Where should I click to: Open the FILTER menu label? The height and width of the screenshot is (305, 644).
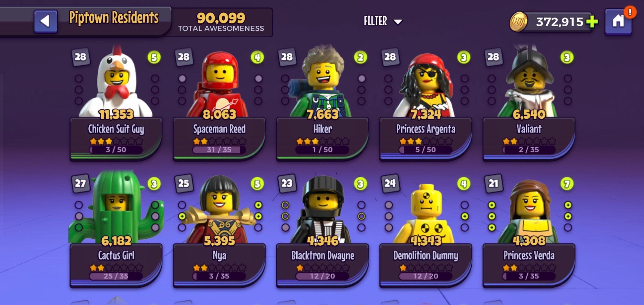tap(375, 21)
